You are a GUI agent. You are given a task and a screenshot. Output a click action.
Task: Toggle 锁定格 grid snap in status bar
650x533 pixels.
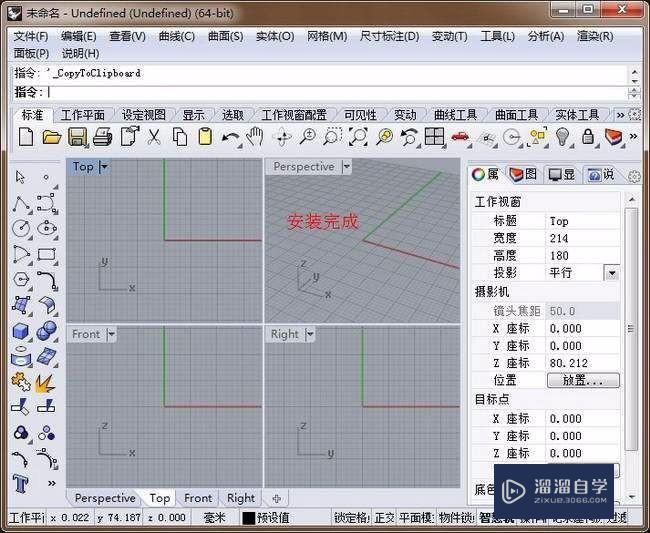pos(352,518)
